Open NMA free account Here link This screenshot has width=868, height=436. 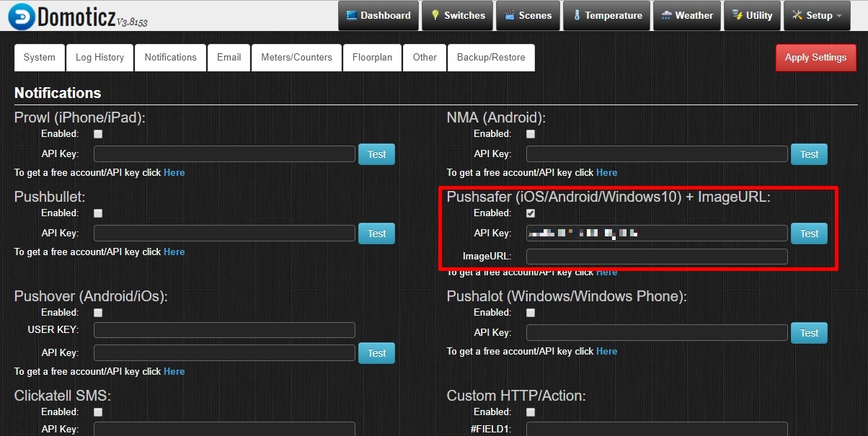(x=606, y=173)
